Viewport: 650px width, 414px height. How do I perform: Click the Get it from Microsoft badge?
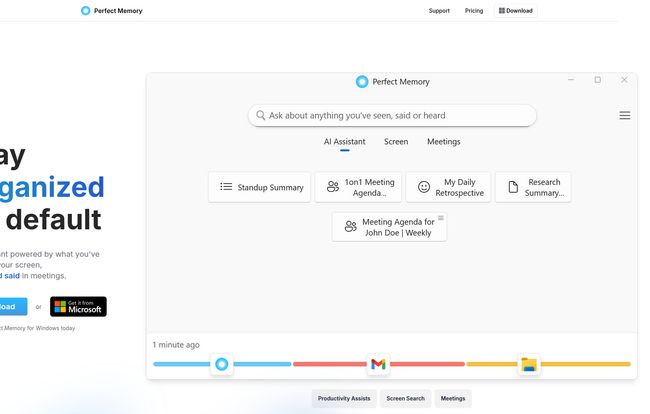coord(78,307)
